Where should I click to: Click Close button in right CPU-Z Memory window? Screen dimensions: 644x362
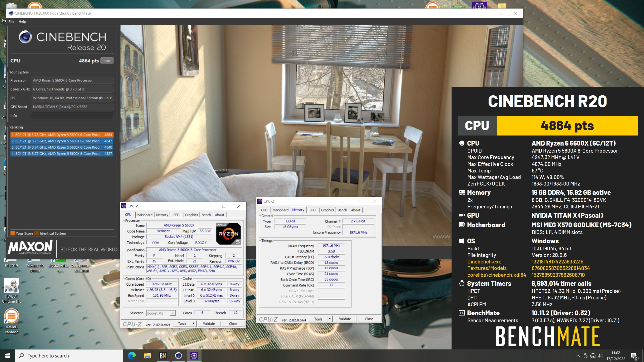[369, 319]
